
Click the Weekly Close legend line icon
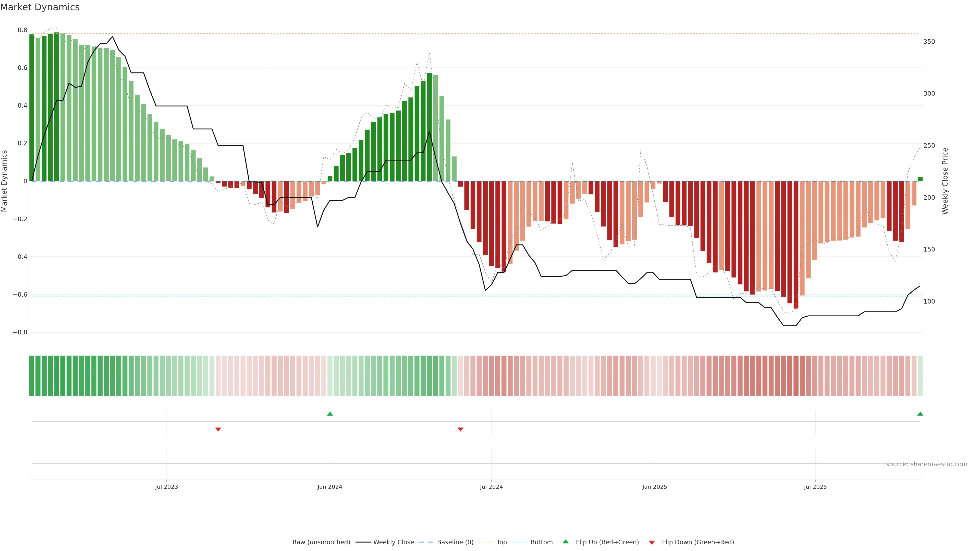pyautogui.click(x=363, y=542)
